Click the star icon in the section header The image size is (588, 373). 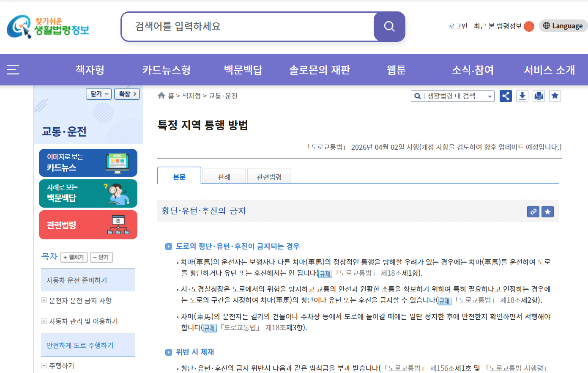[548, 211]
